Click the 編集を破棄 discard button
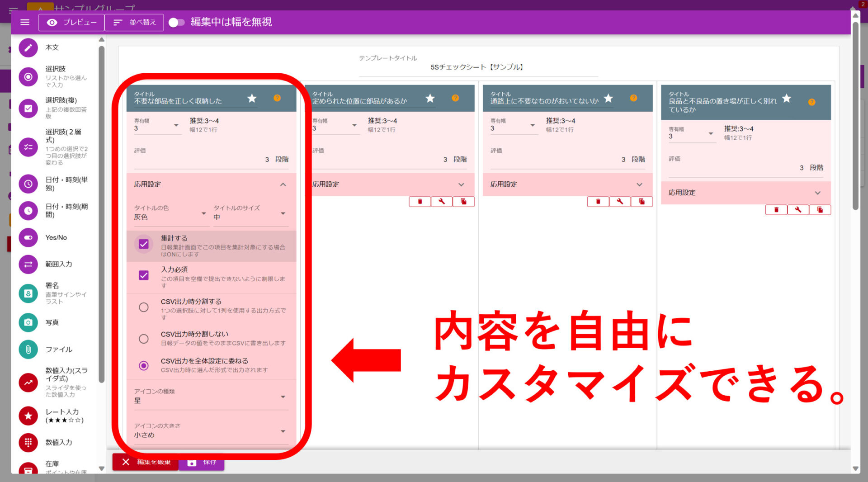This screenshot has width=868, height=482. click(x=145, y=462)
